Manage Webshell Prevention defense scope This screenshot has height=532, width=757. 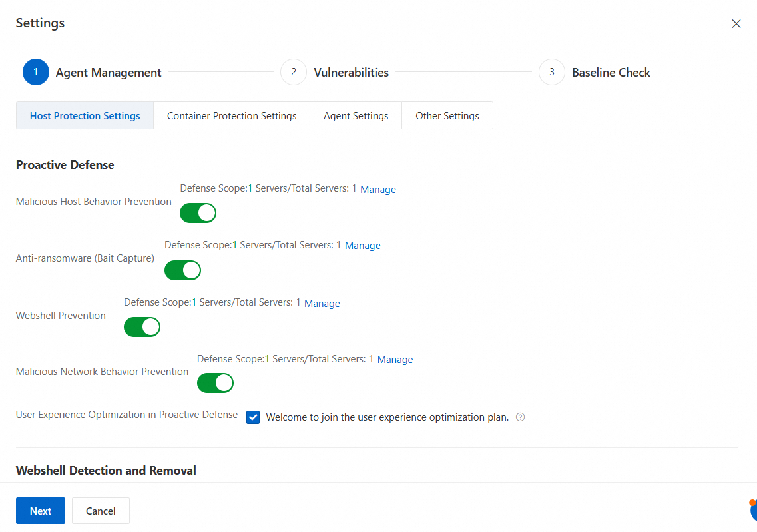tap(322, 304)
